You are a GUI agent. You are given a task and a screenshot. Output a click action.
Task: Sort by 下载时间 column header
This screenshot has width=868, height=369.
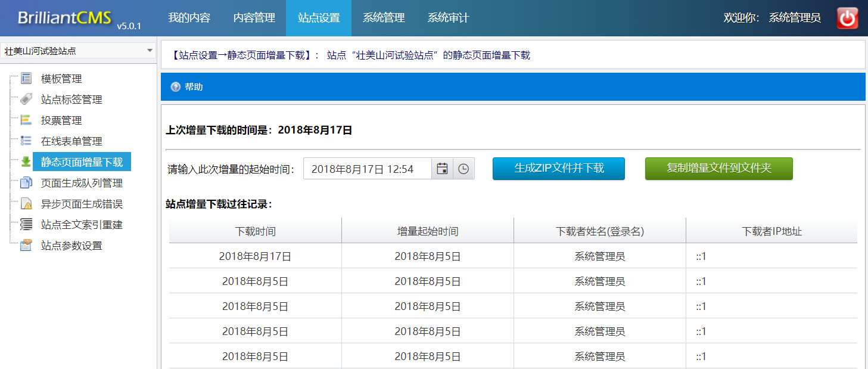tap(255, 231)
